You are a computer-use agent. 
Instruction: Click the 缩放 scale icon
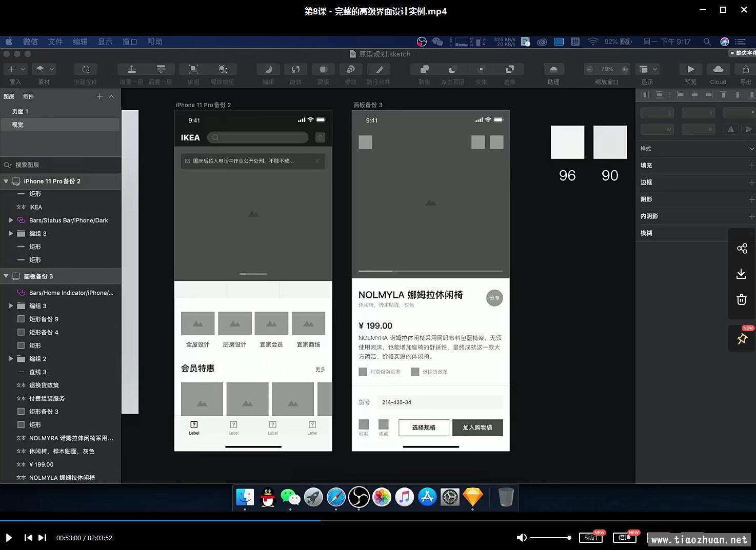(x=351, y=69)
